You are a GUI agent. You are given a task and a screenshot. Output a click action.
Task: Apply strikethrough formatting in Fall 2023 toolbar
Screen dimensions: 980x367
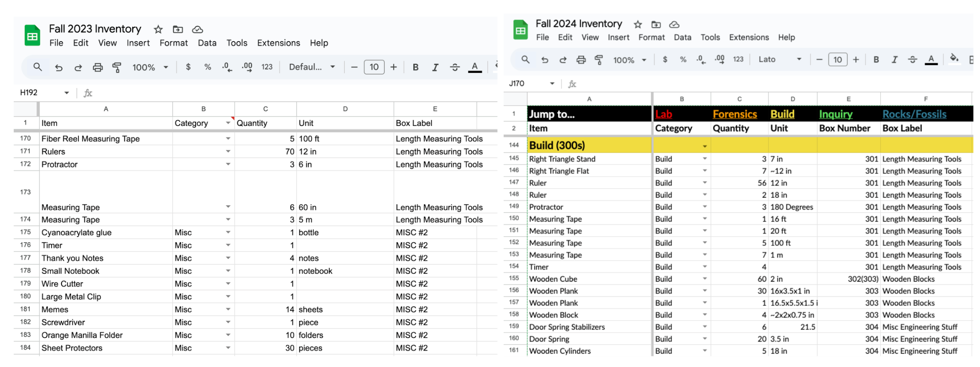coord(455,67)
